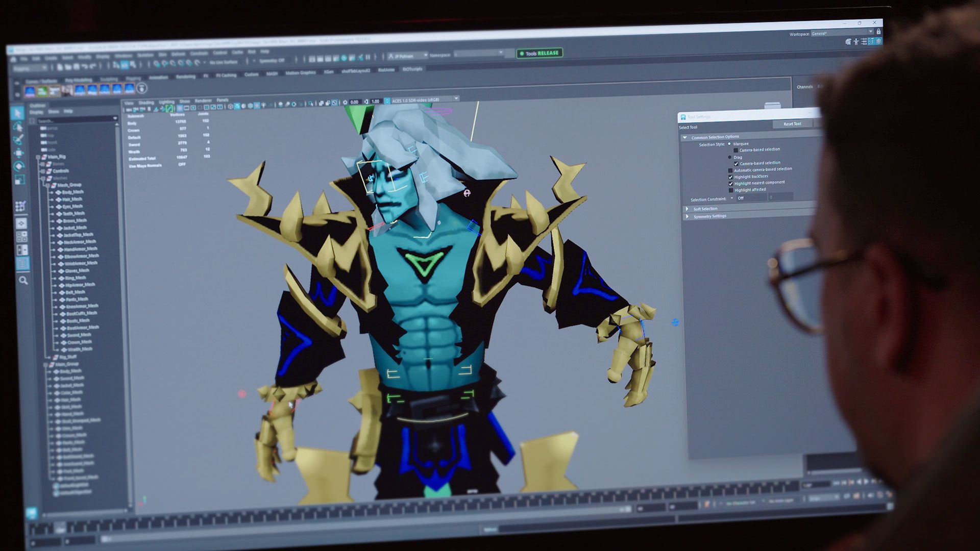Open viewport Renderer menu

click(203, 101)
